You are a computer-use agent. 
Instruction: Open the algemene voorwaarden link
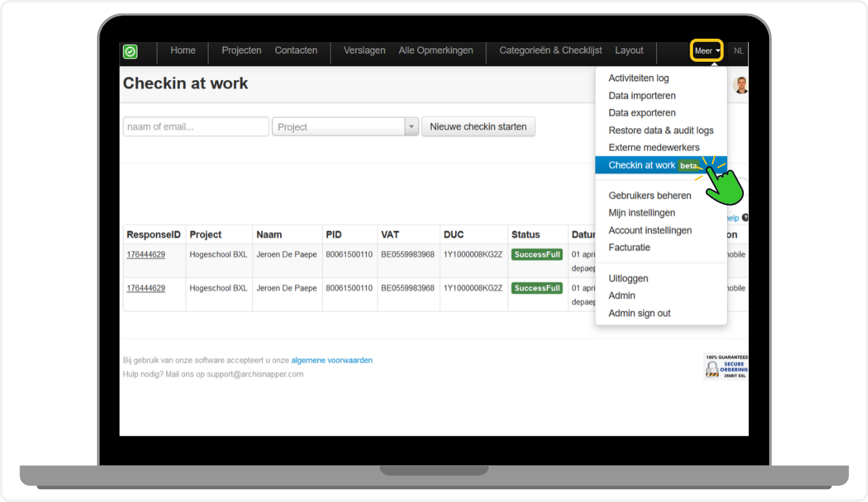pos(332,360)
